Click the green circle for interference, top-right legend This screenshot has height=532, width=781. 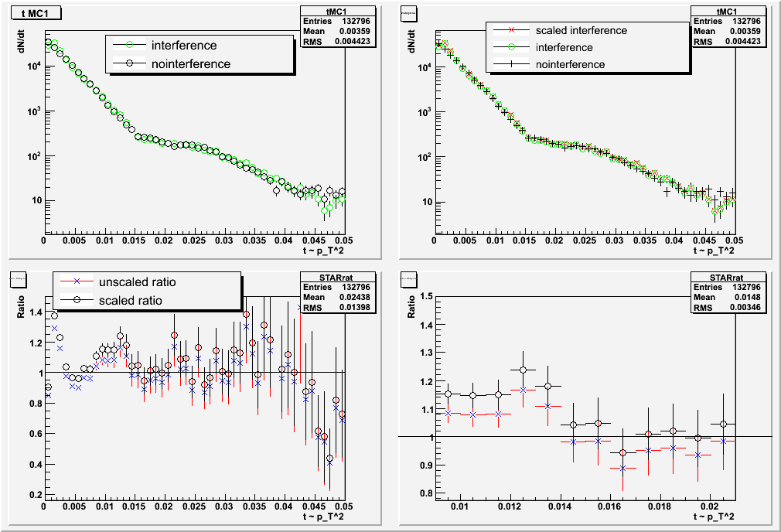[510, 48]
